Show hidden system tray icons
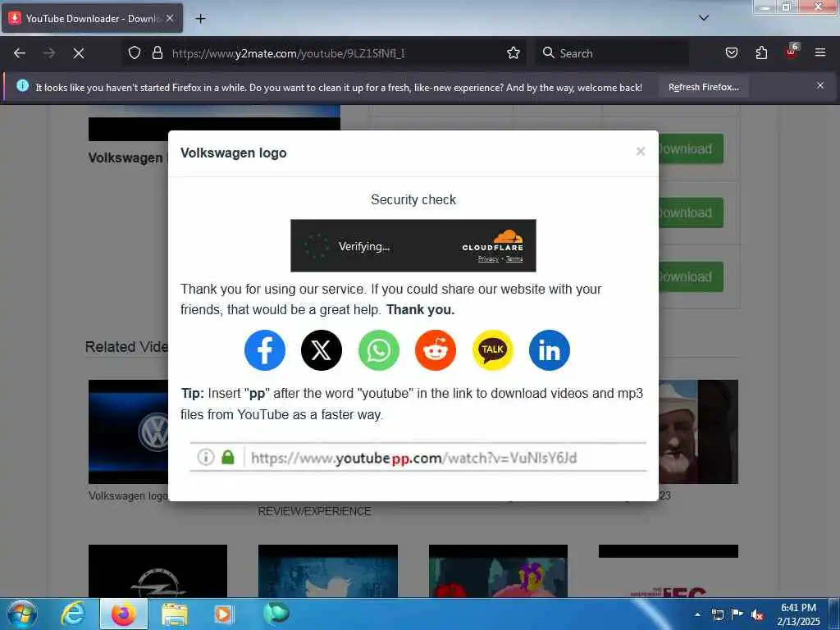Image resolution: width=840 pixels, height=630 pixels. tap(697, 614)
